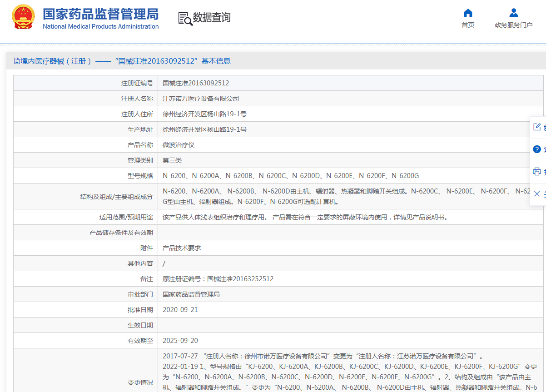Click 适用范围 intended use description
Image resolution: width=546 pixels, height=392 pixels.
coord(306,217)
